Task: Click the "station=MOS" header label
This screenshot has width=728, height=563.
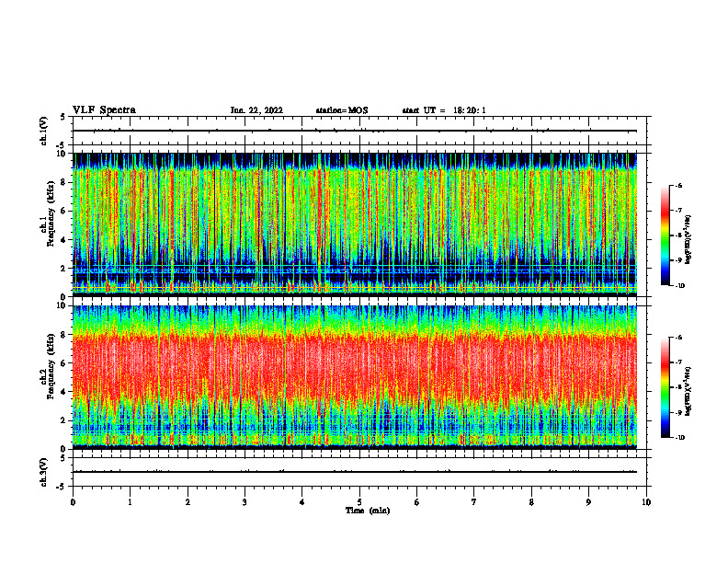Action: point(342,110)
